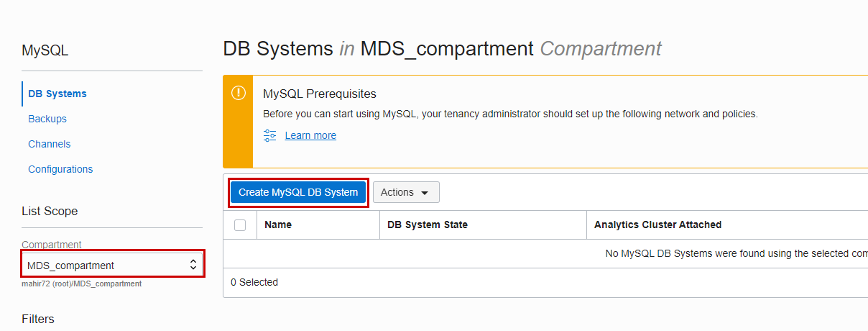The height and width of the screenshot is (331, 868).
Task: Go to Backups in the sidebar
Action: [x=47, y=119]
